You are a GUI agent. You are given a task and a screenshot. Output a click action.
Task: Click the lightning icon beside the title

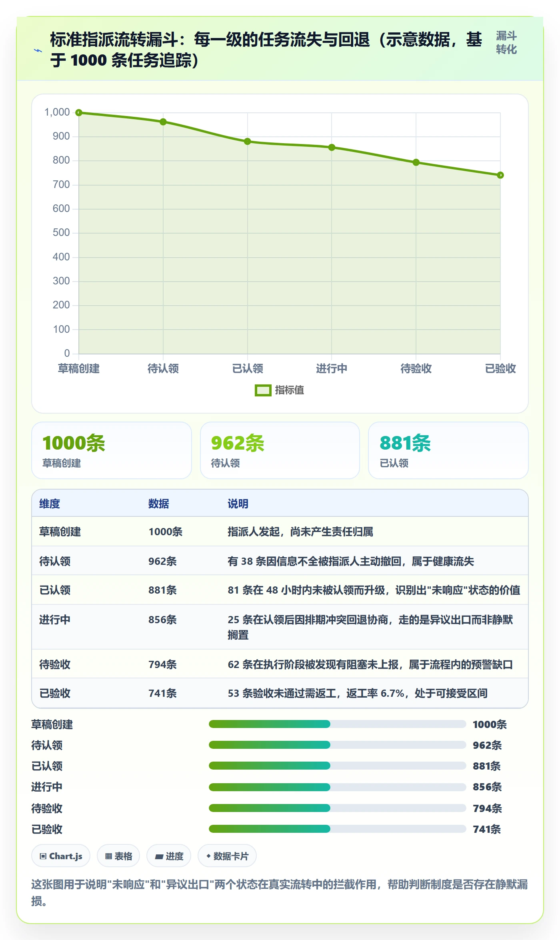tap(38, 50)
